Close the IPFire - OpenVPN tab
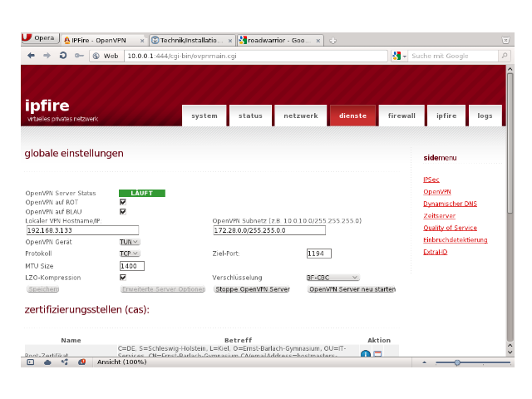532x399 pixels. click(x=142, y=41)
